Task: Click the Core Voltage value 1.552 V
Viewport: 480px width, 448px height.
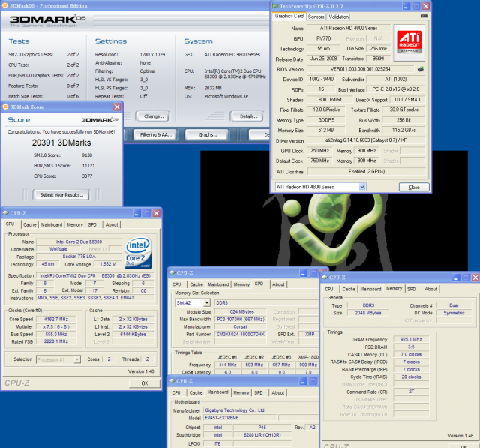Action: (108, 264)
